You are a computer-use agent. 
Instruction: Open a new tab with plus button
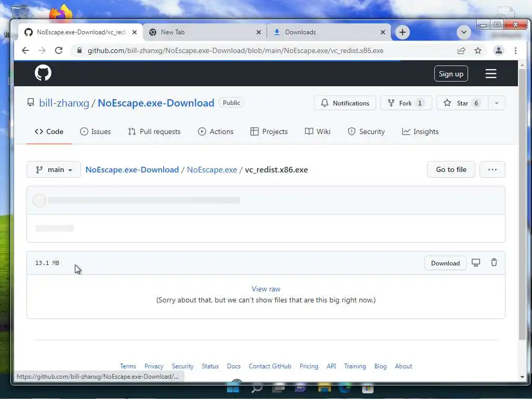click(403, 32)
